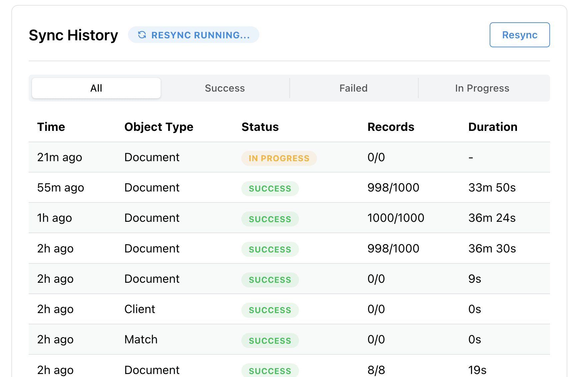Click the Sync History heading

pyautogui.click(x=74, y=35)
